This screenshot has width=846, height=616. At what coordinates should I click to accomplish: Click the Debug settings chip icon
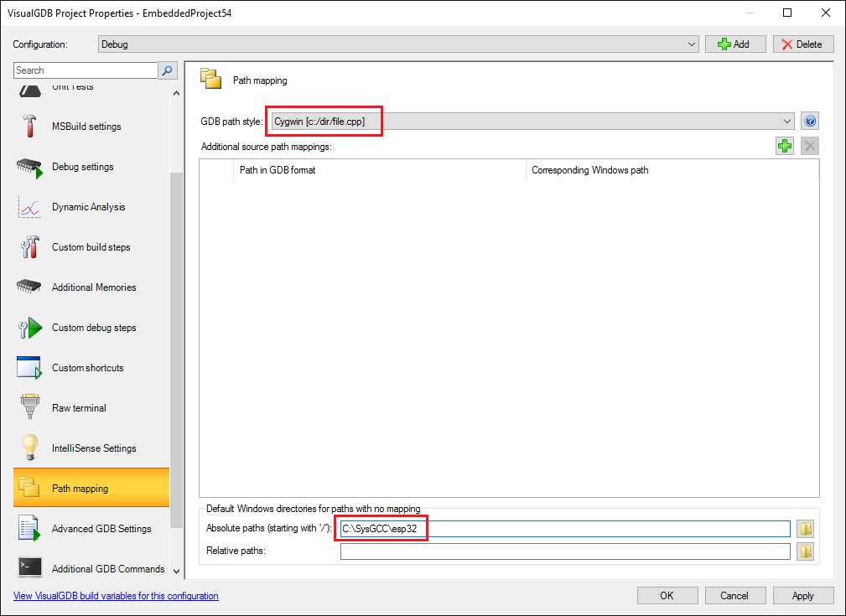29,168
